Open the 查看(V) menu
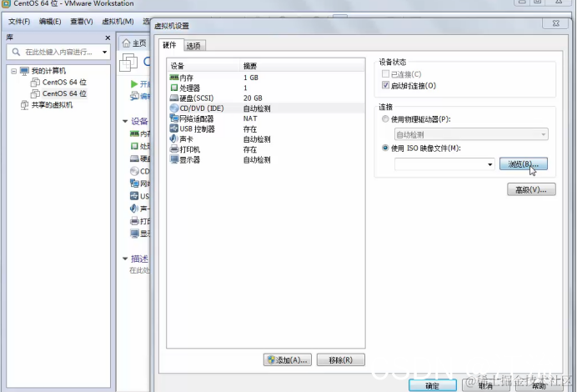The width and height of the screenshot is (577, 392). click(x=82, y=22)
